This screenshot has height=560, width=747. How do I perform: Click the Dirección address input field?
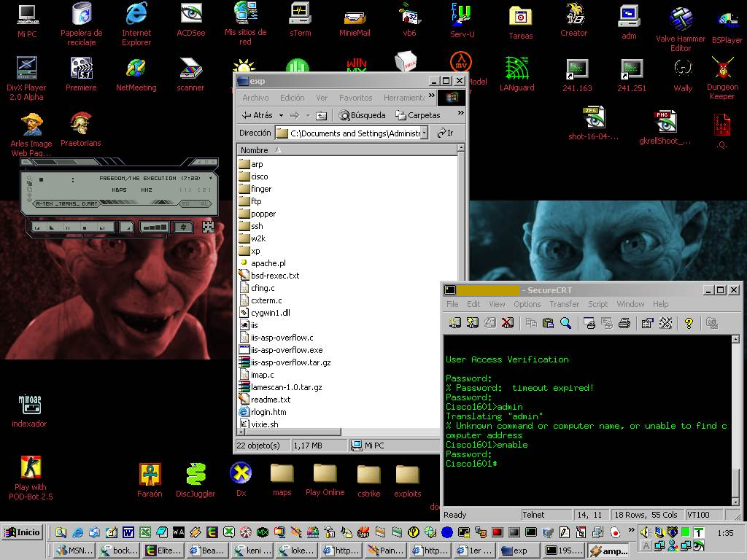tap(352, 133)
